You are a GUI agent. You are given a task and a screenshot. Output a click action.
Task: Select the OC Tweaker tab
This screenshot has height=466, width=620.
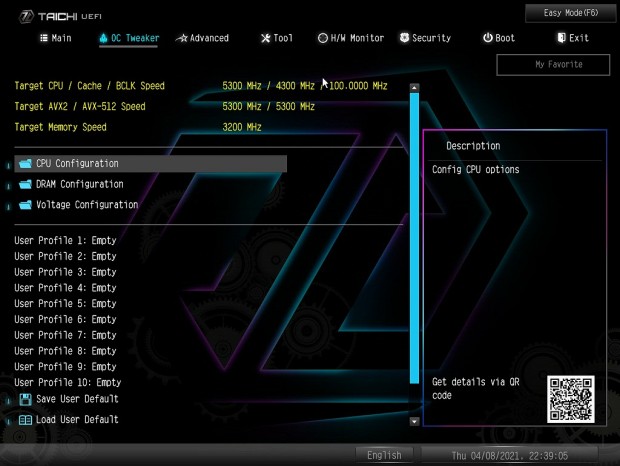[129, 38]
